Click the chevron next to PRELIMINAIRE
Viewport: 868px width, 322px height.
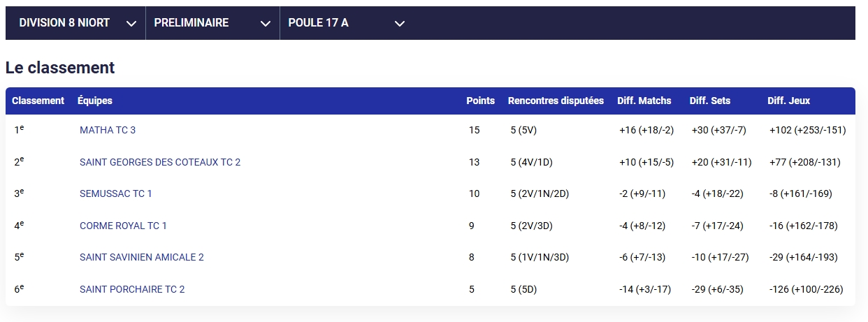(265, 24)
